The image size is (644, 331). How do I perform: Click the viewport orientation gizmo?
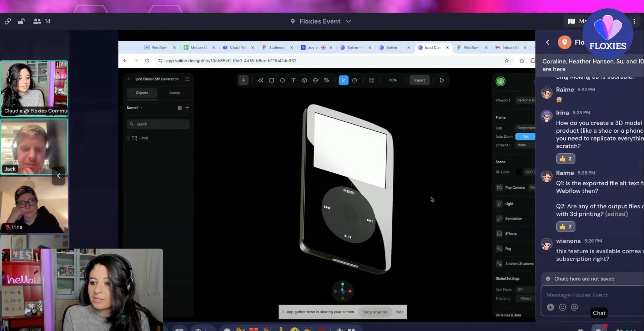coord(342,291)
